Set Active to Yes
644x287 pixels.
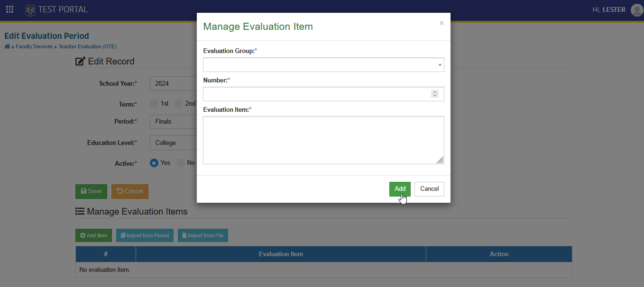click(154, 162)
